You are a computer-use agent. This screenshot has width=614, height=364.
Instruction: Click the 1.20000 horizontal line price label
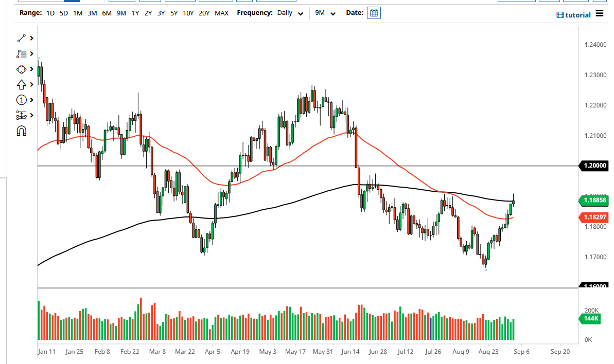click(x=593, y=166)
